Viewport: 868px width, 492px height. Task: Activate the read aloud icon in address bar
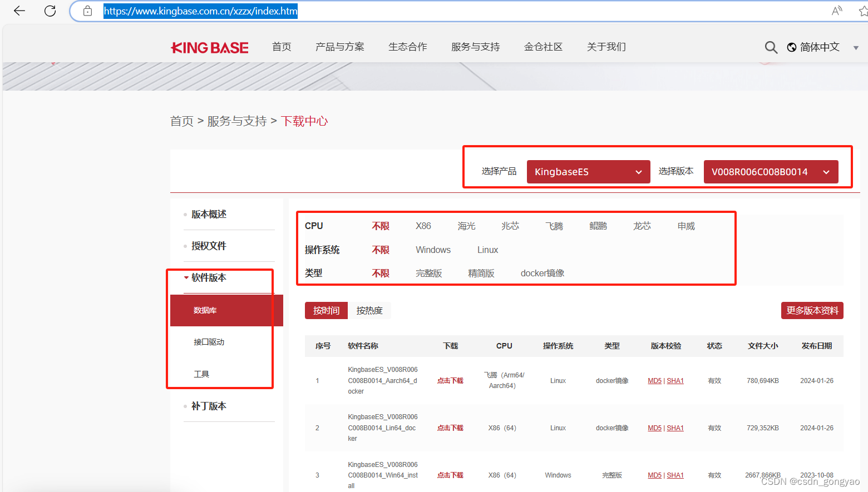(837, 11)
